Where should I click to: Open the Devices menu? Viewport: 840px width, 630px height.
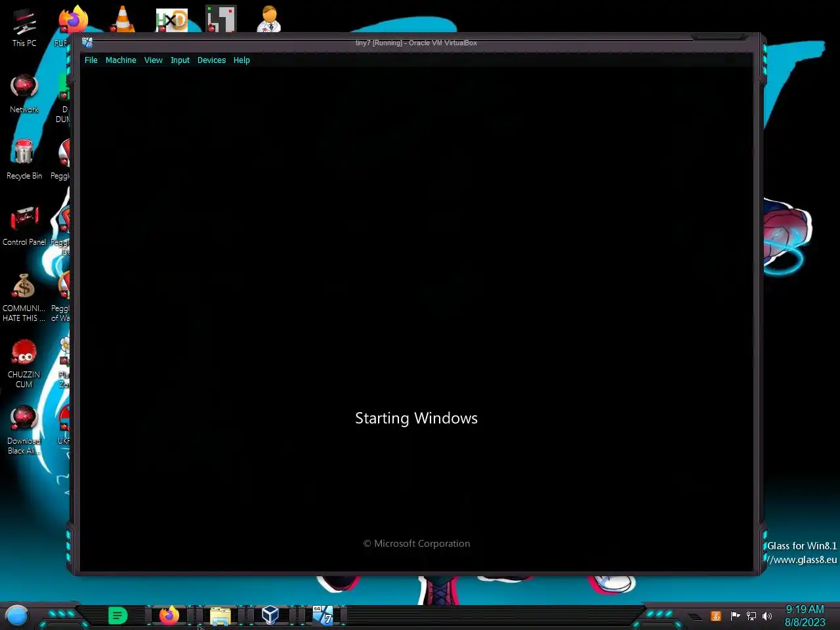[x=211, y=60]
